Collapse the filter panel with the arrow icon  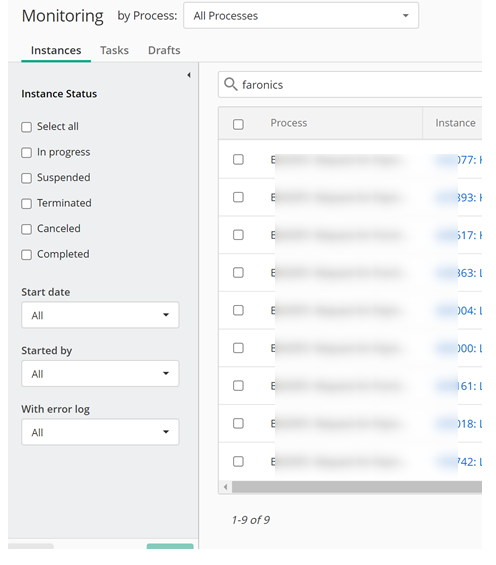pos(189,75)
